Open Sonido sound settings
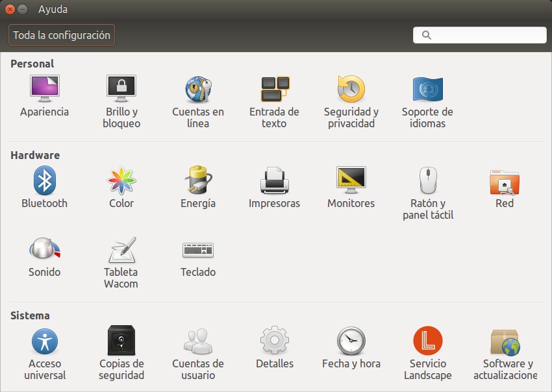The height and width of the screenshot is (392, 552). tap(44, 250)
